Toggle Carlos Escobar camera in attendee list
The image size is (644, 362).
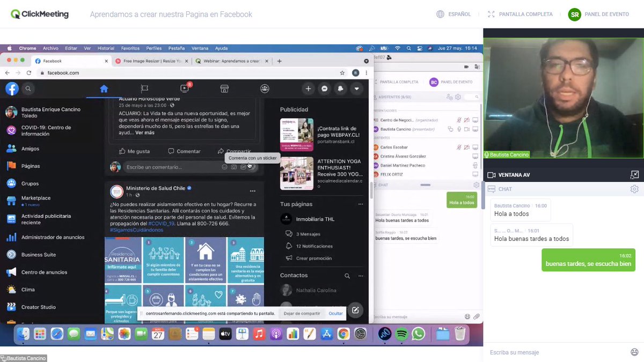(466, 147)
